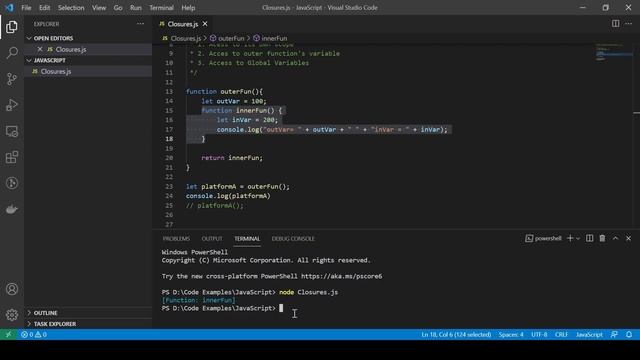Viewport: 640px width, 360px height.
Task: Open the Go menu
Action: (118, 8)
